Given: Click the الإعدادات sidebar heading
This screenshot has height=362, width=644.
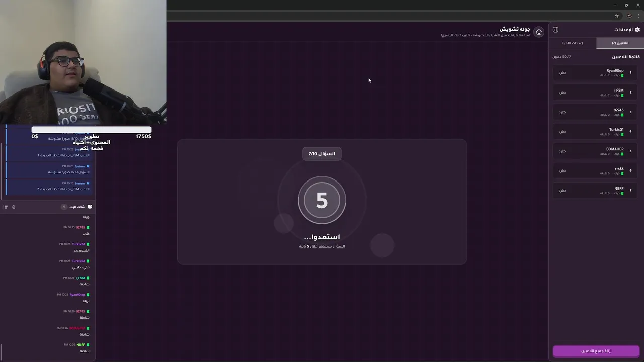Looking at the screenshot, I should coord(623,30).
